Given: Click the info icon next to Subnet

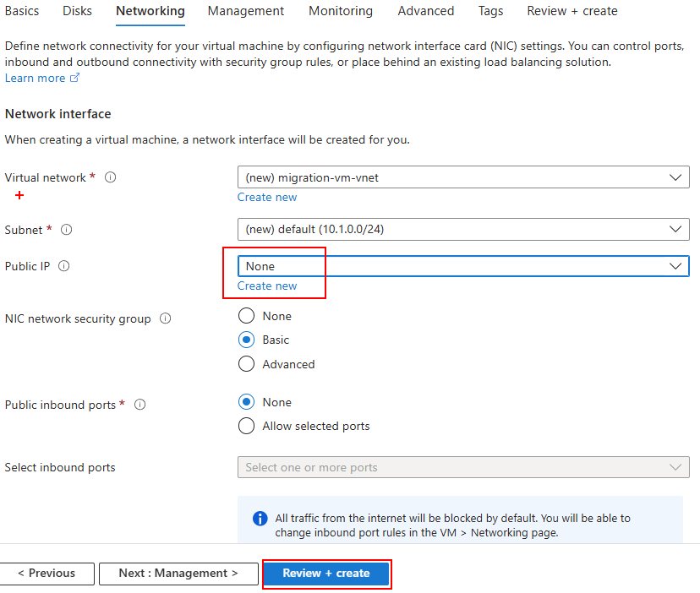Looking at the screenshot, I should click(x=67, y=230).
